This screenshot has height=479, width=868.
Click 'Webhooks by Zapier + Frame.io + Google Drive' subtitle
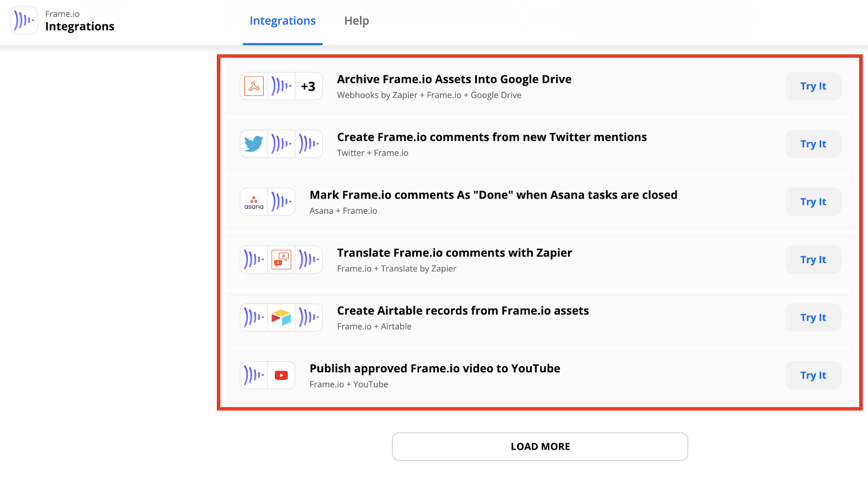[429, 95]
